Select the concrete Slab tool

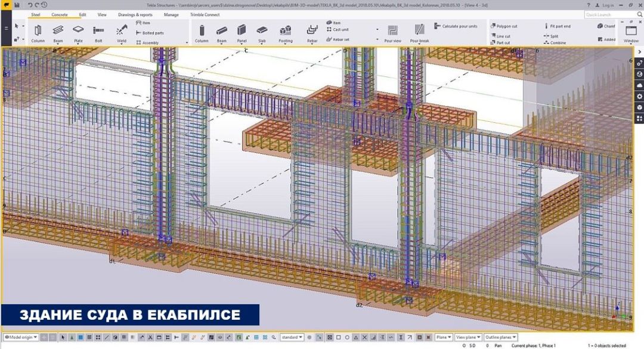[x=262, y=32]
